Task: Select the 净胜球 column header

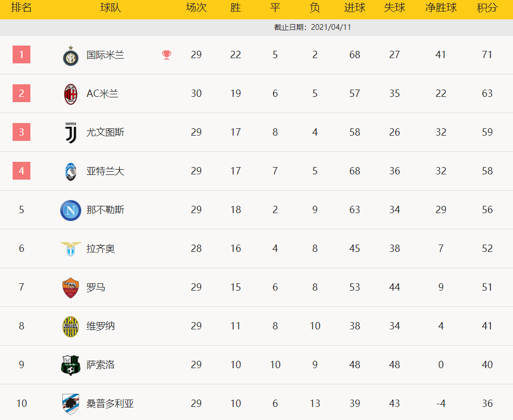Action: [x=441, y=8]
